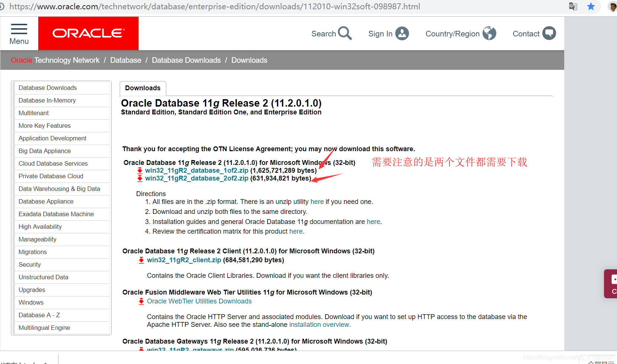
Task: Select Multitenant sidebar item
Action: point(62,113)
